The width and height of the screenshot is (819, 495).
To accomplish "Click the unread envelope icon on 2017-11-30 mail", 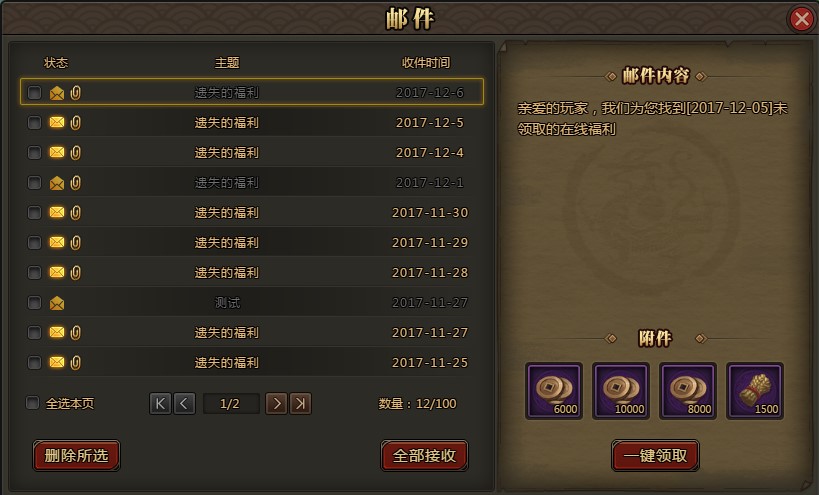I will coord(57,213).
